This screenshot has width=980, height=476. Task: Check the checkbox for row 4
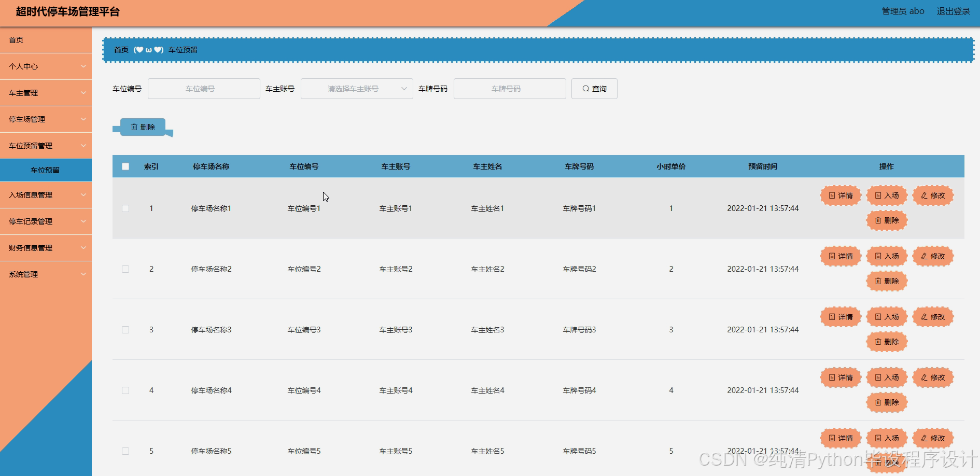[125, 390]
